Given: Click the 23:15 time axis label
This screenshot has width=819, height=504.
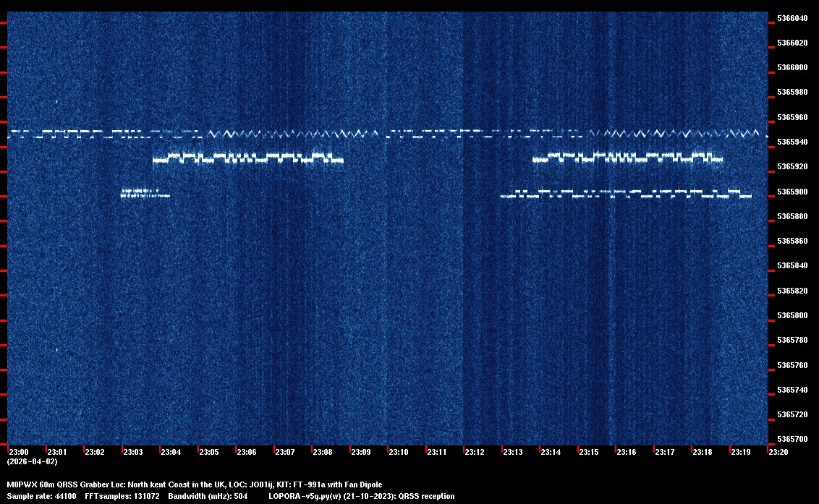Looking at the screenshot, I should (x=588, y=452).
